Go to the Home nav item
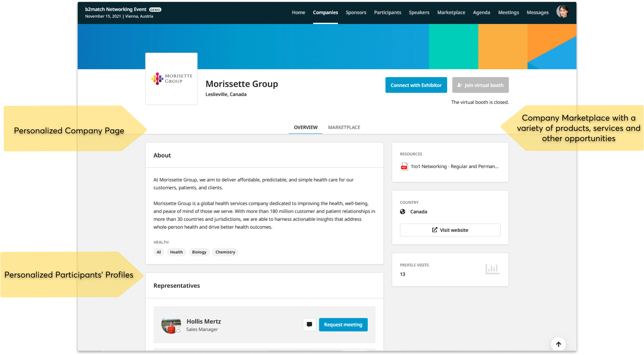644x355 pixels. click(x=298, y=12)
